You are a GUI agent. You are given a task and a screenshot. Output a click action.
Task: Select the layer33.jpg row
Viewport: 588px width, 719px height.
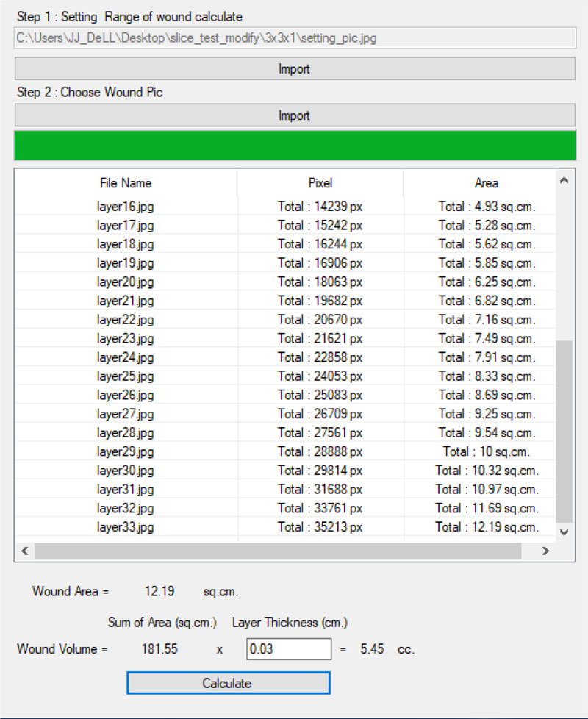tap(126, 527)
